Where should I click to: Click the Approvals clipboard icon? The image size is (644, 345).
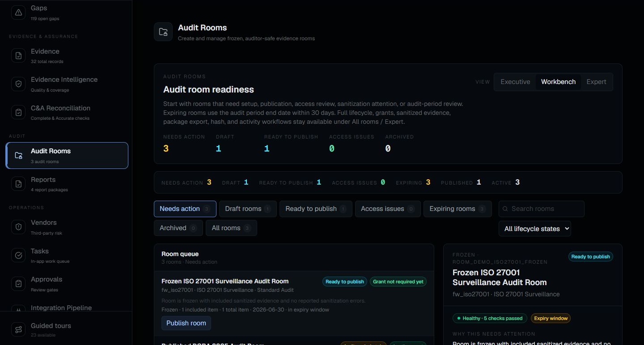(18, 284)
